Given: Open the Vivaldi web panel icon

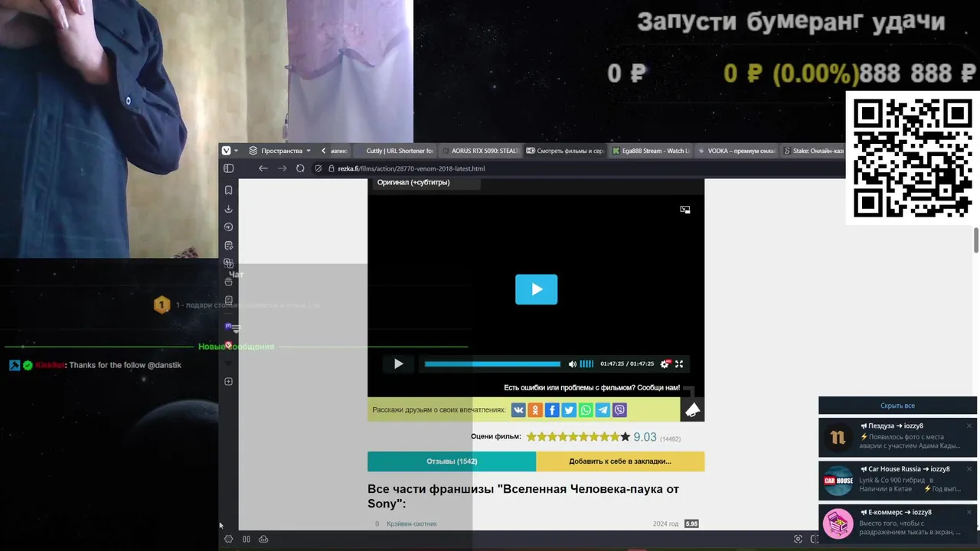Looking at the screenshot, I should point(228,345).
